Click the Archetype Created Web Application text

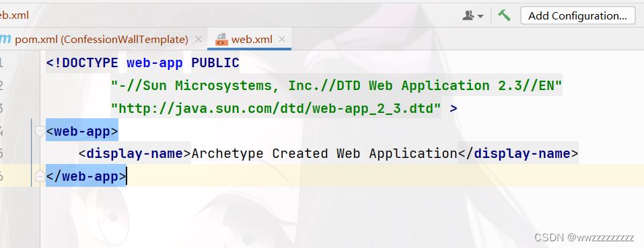click(324, 154)
